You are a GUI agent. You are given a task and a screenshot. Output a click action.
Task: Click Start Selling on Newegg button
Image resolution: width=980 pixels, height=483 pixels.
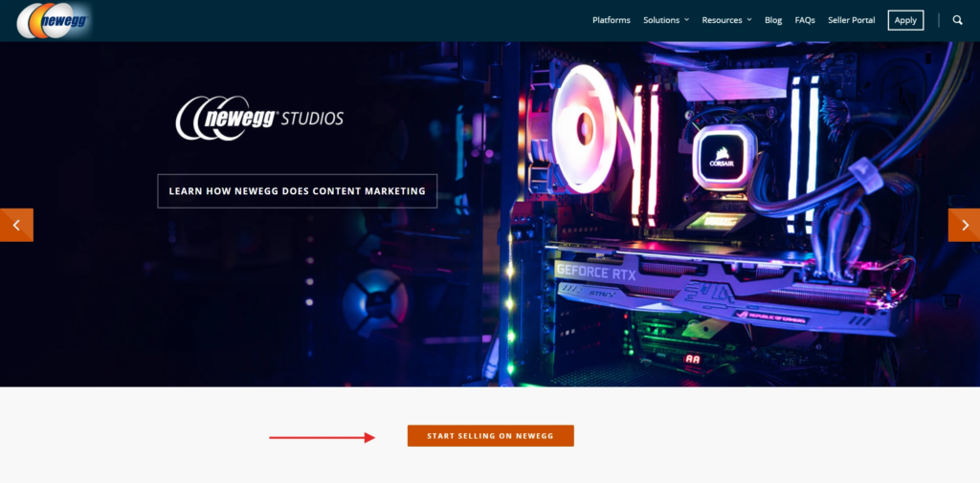click(491, 435)
